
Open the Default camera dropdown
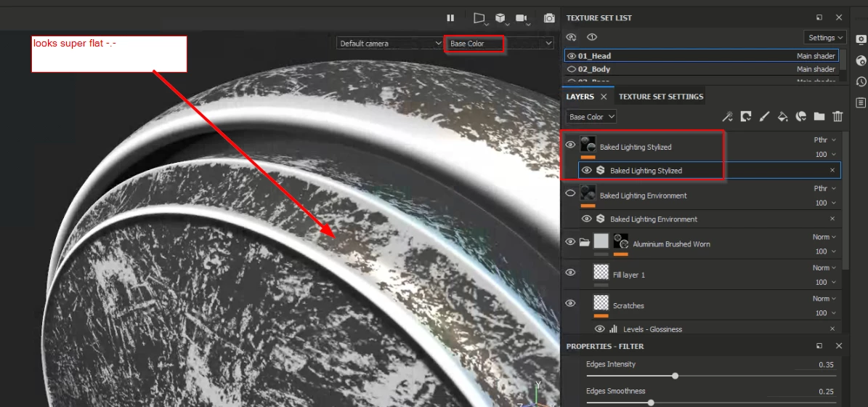tap(390, 43)
